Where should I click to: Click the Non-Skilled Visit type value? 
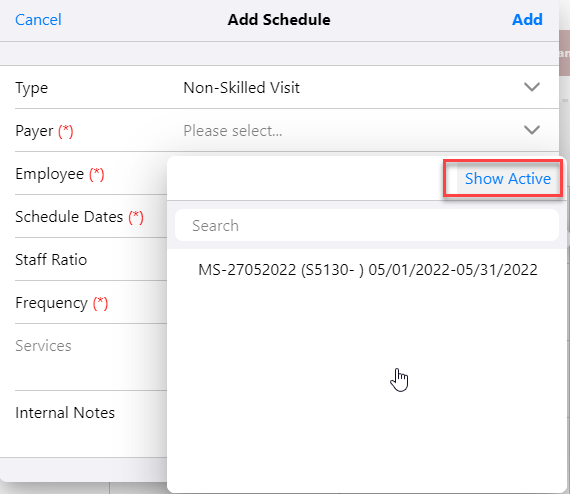(241, 88)
